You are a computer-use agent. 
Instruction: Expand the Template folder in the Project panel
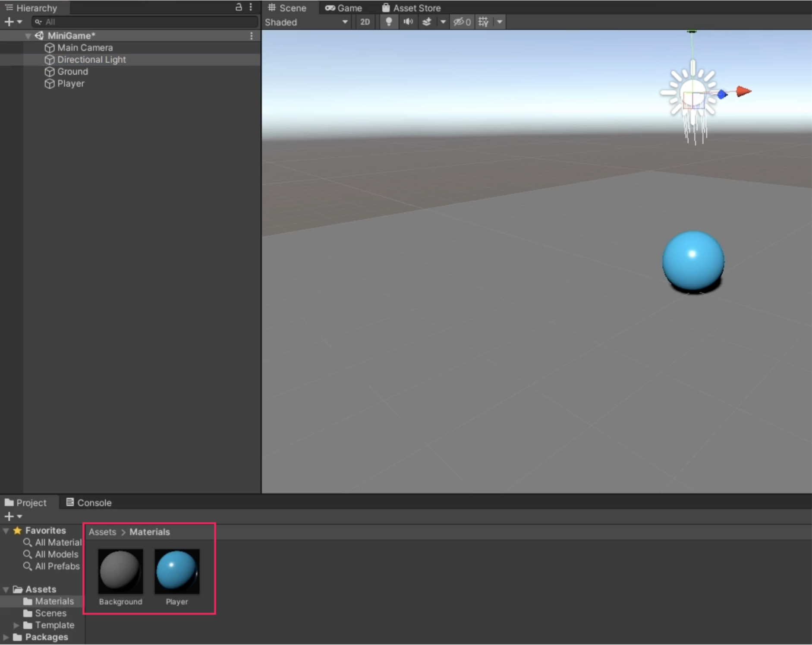pos(16,625)
